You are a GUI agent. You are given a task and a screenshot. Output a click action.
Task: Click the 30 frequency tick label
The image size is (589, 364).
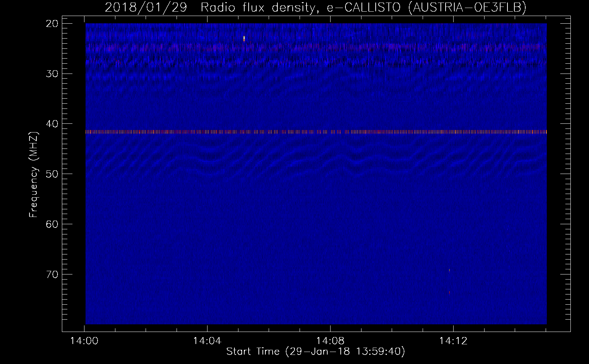[52, 74]
